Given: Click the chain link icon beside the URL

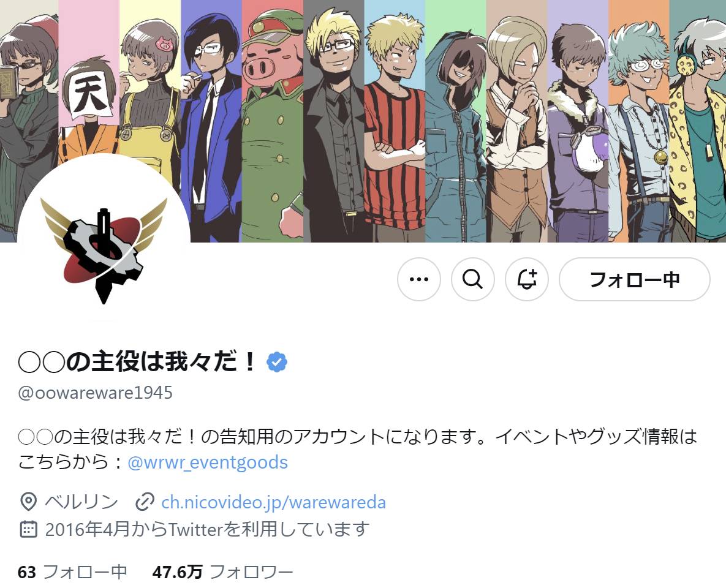Looking at the screenshot, I should click(144, 502).
